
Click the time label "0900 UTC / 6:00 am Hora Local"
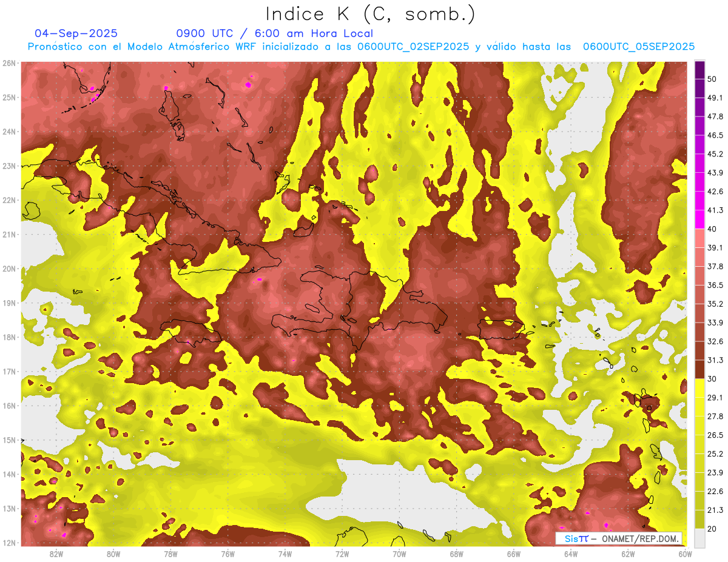click(x=275, y=33)
